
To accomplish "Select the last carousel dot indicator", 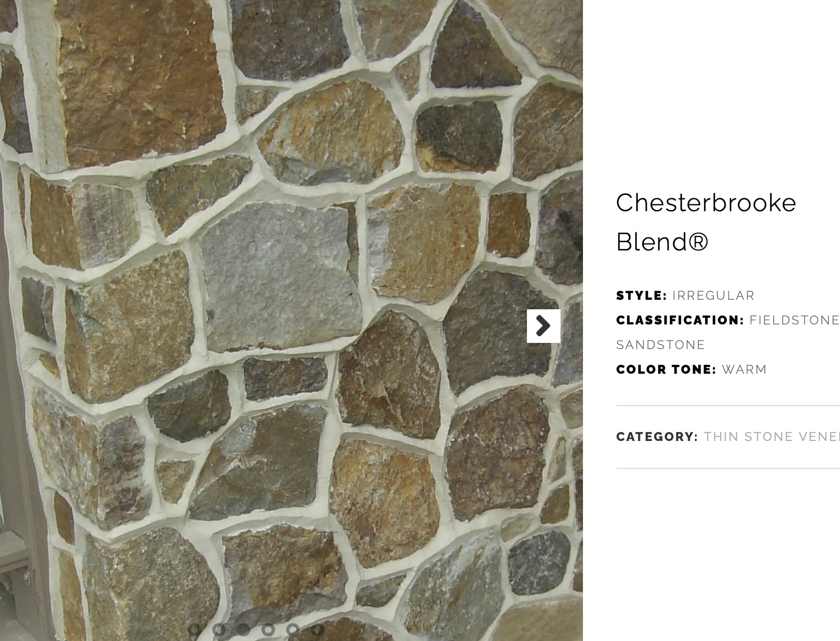I will click(317, 630).
